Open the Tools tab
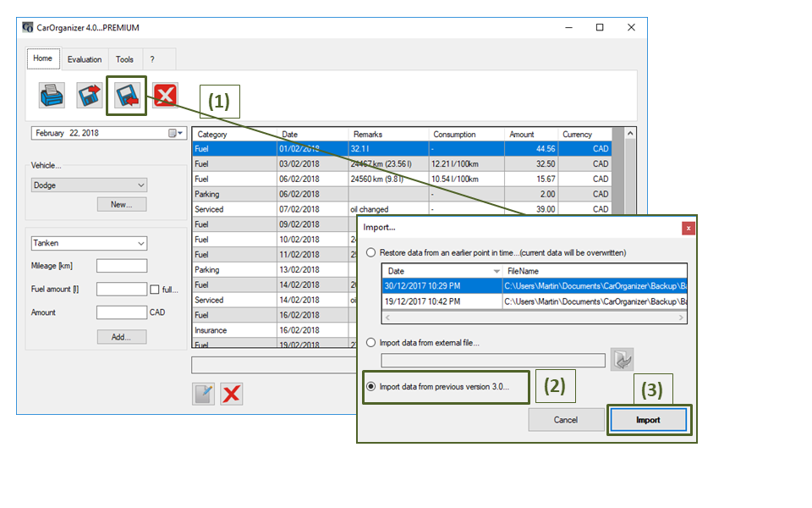812x508 pixels. [x=124, y=59]
